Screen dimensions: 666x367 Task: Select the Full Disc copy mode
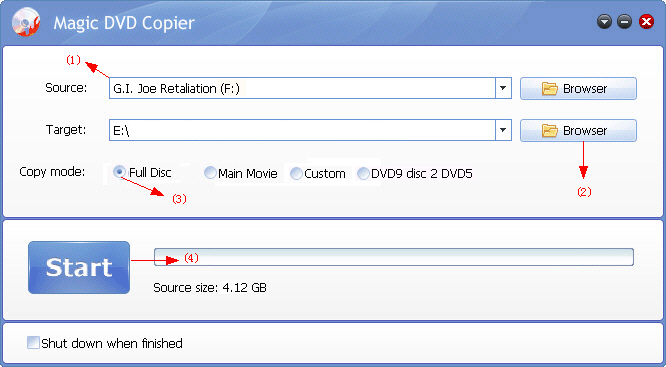(120, 172)
